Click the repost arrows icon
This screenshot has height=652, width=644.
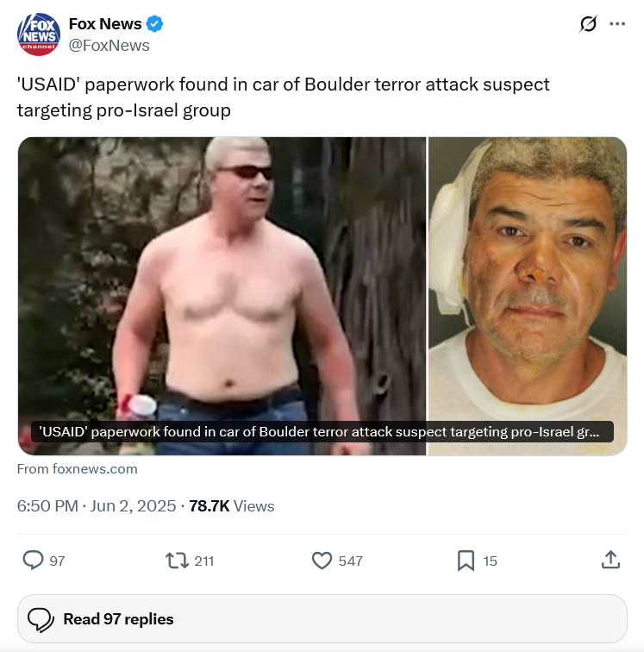(177, 561)
